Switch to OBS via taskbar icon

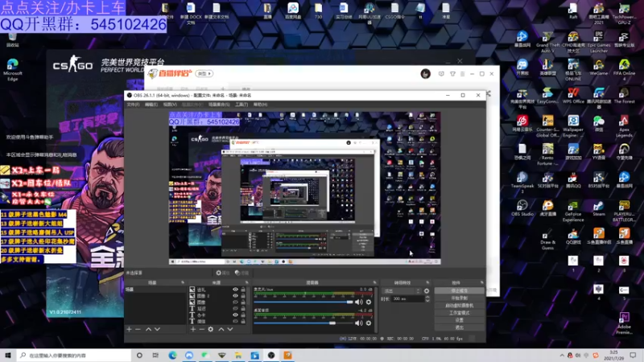pyautogui.click(x=271, y=356)
